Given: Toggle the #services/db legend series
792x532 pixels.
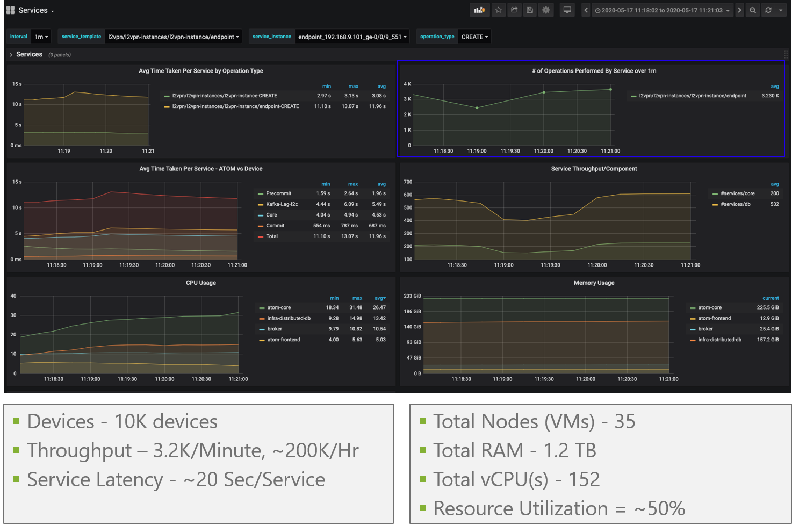Looking at the screenshot, I should click(736, 204).
